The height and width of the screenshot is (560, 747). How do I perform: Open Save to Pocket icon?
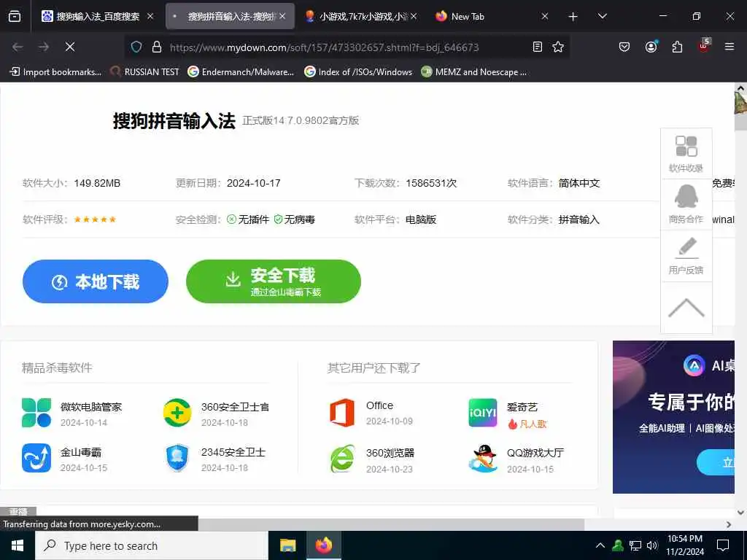(624, 47)
